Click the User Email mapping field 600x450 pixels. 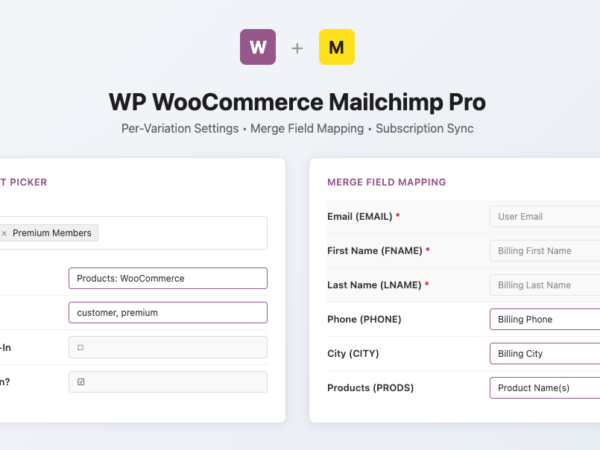pos(545,216)
